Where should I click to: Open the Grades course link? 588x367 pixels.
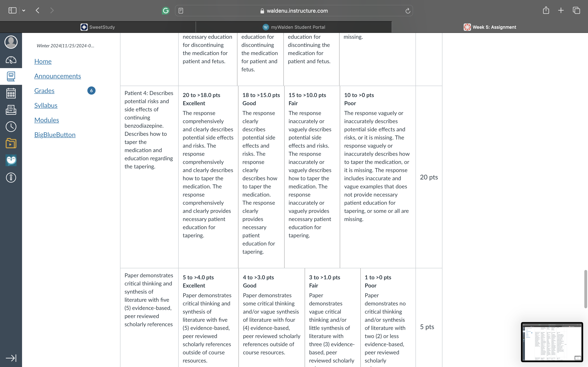[x=44, y=91]
